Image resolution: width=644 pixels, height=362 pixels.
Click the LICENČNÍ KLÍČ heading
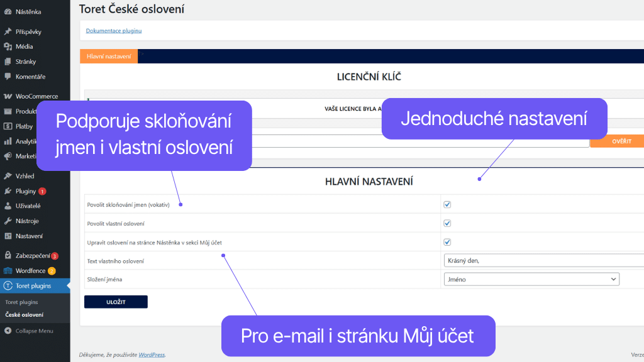pos(369,77)
